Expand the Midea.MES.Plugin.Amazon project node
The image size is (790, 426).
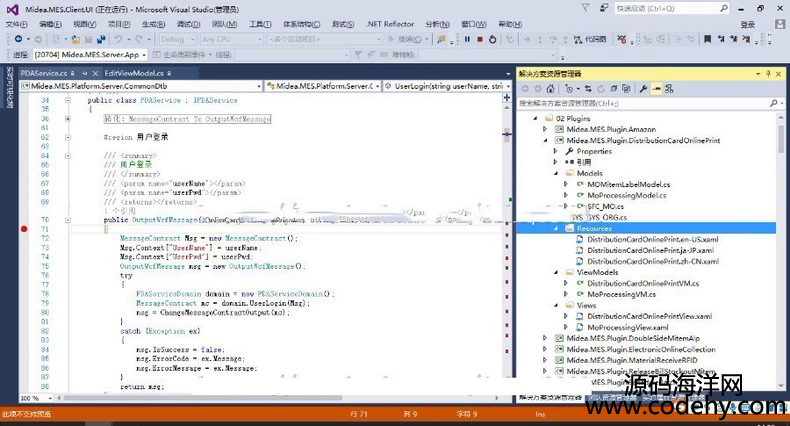click(x=545, y=129)
